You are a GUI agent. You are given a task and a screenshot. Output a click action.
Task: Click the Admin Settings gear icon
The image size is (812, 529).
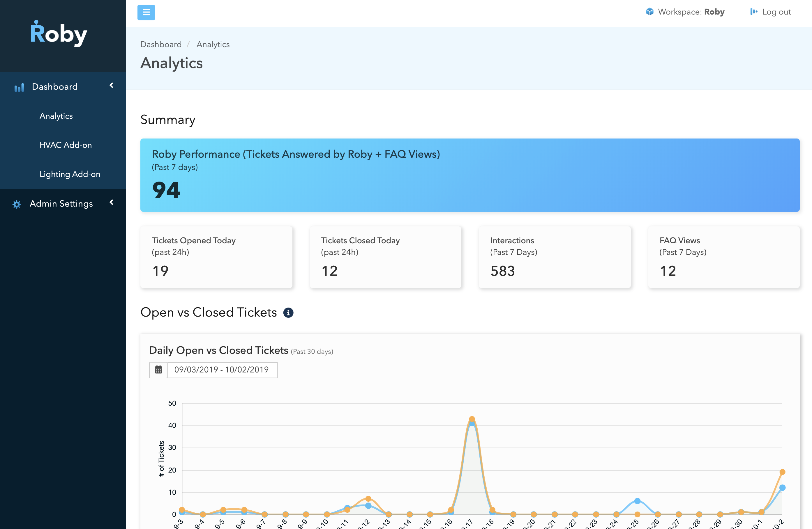pyautogui.click(x=17, y=204)
